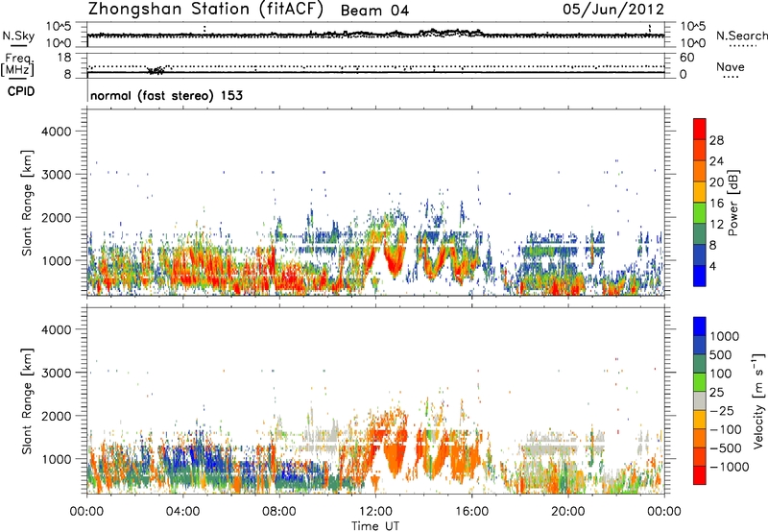Select the red bottom segment of Velocity colorbar
Screen dimensions: 768x532
click(700, 475)
